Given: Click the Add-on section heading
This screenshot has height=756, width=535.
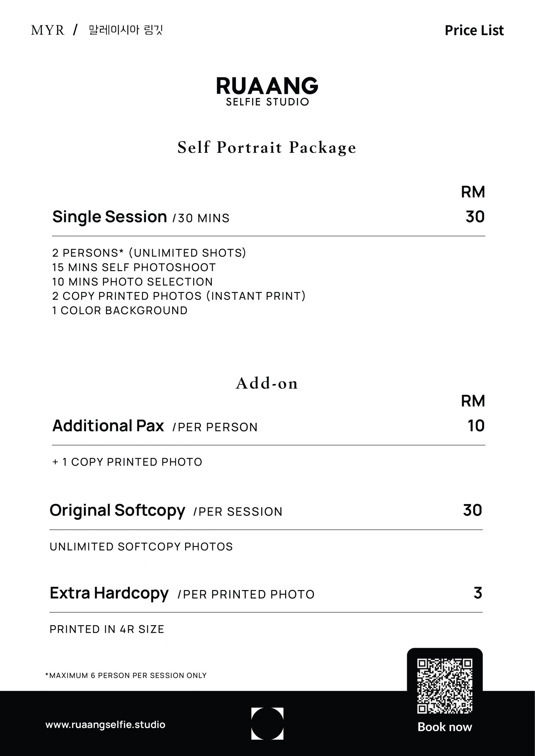Looking at the screenshot, I should click(267, 383).
